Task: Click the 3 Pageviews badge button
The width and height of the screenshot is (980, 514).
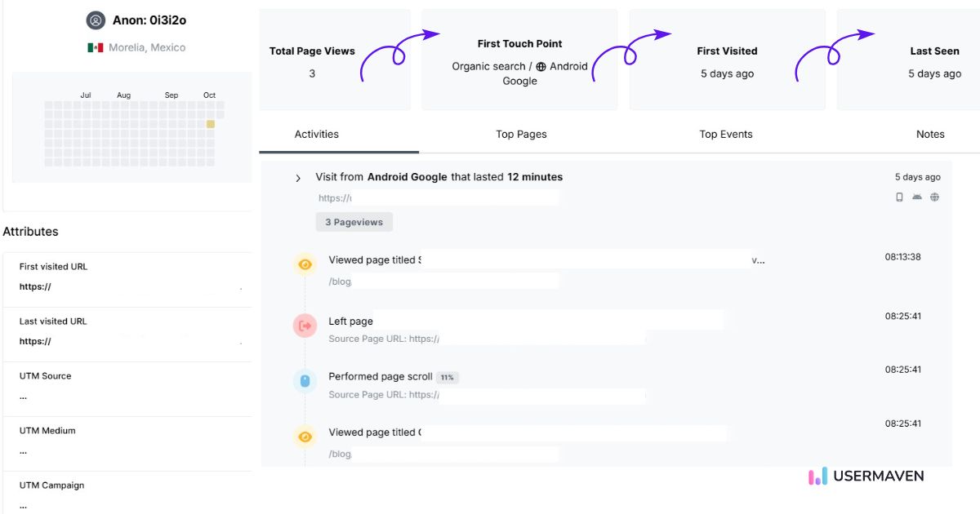Action: 354,222
